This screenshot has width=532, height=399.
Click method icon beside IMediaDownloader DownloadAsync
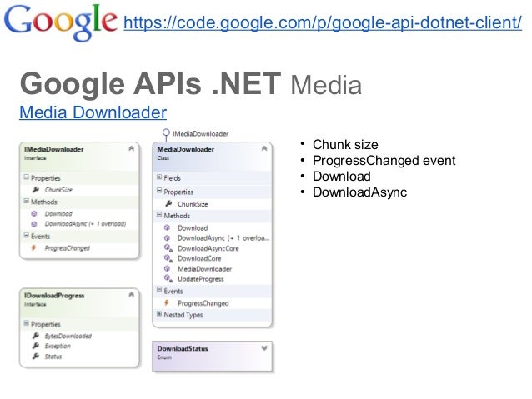coord(34,224)
